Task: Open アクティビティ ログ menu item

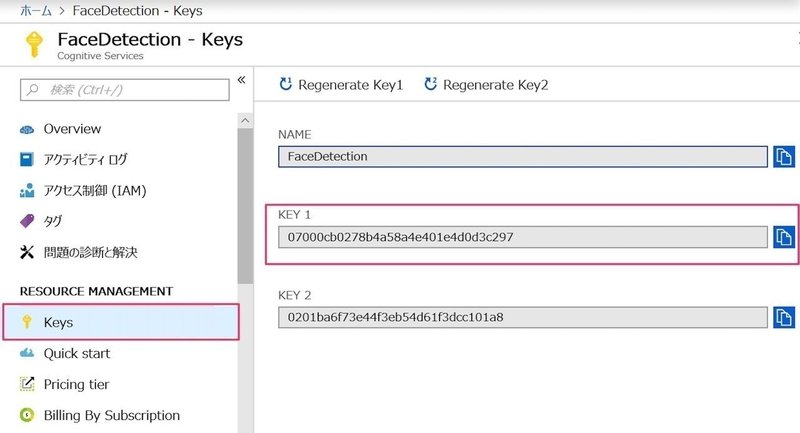Action: click(x=85, y=160)
